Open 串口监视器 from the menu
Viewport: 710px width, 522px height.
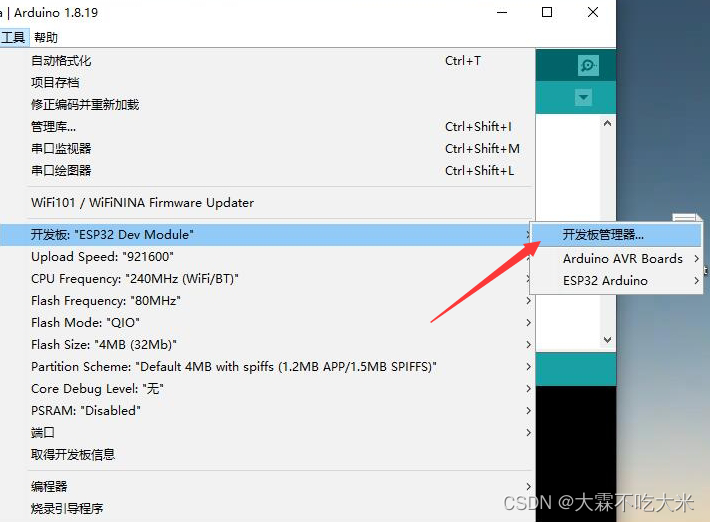[267, 148]
